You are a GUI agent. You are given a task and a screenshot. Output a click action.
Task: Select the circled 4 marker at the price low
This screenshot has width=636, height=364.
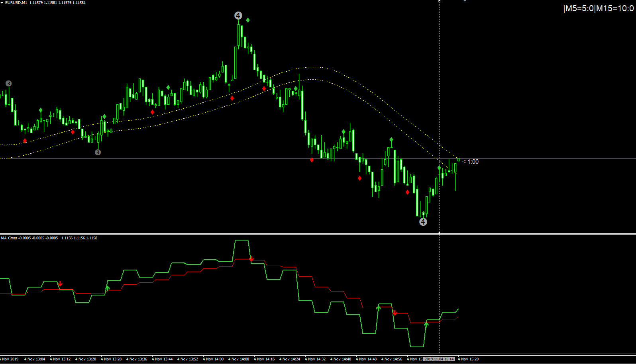point(423,222)
